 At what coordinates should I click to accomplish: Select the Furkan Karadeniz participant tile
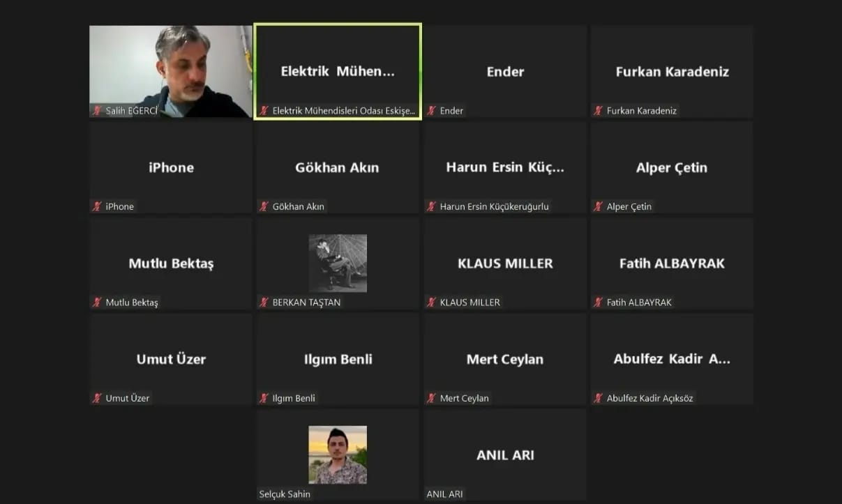point(672,72)
